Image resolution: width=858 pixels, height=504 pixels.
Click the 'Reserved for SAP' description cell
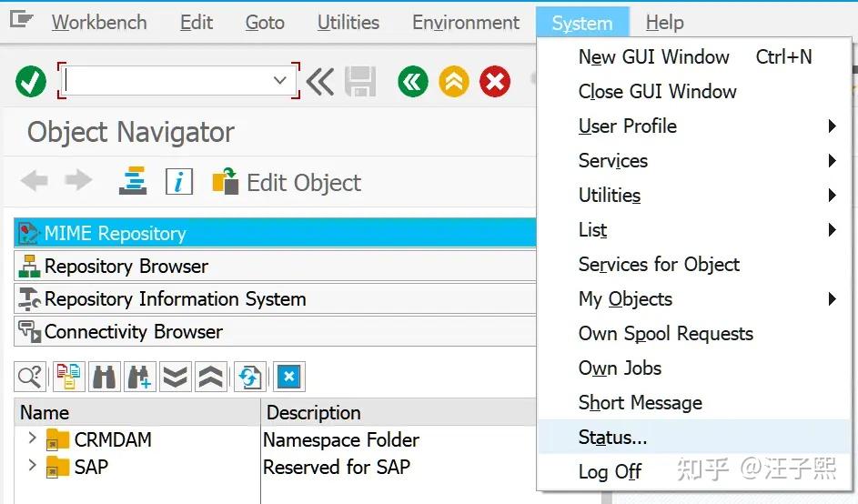(337, 467)
